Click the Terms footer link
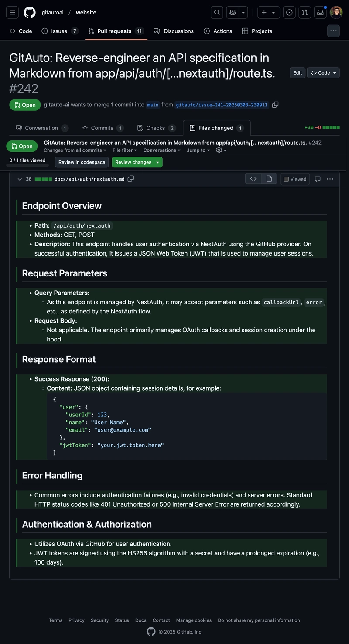This screenshot has height=644, width=349. click(x=55, y=620)
